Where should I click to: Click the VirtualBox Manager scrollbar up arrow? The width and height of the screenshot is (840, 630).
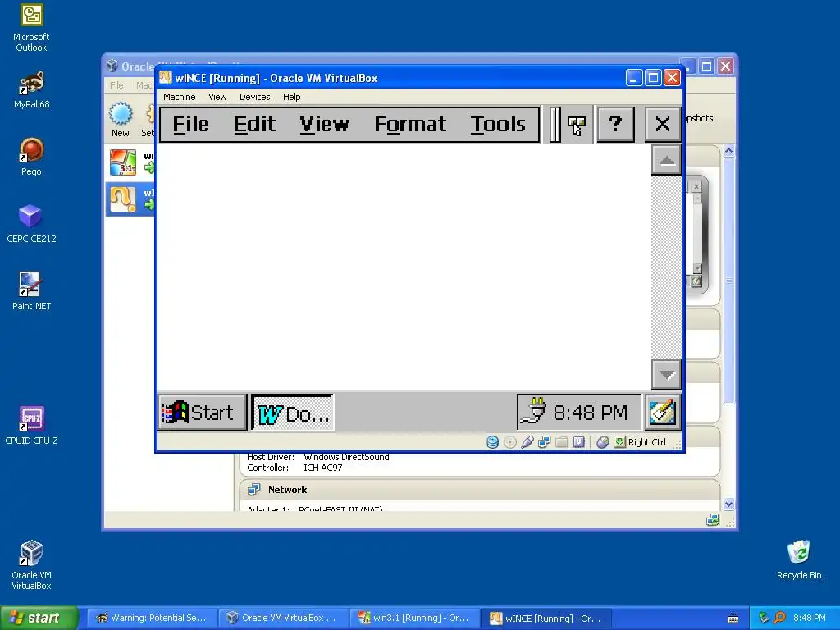click(728, 151)
